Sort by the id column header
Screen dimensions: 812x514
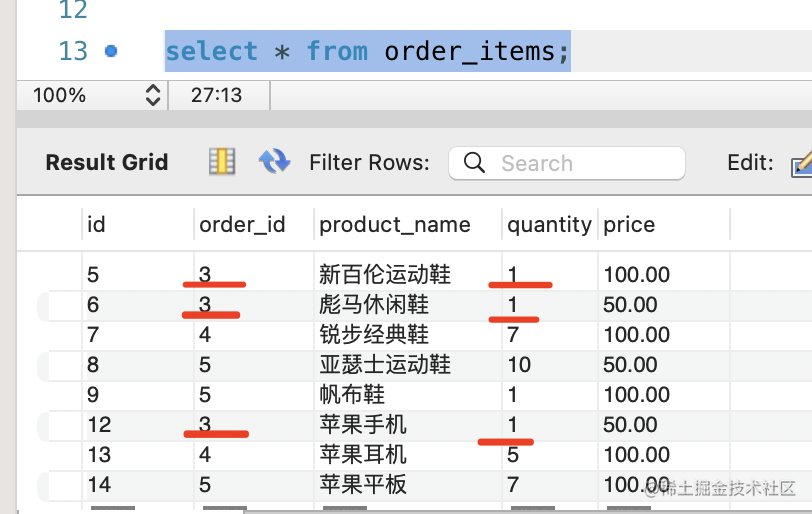pos(97,225)
